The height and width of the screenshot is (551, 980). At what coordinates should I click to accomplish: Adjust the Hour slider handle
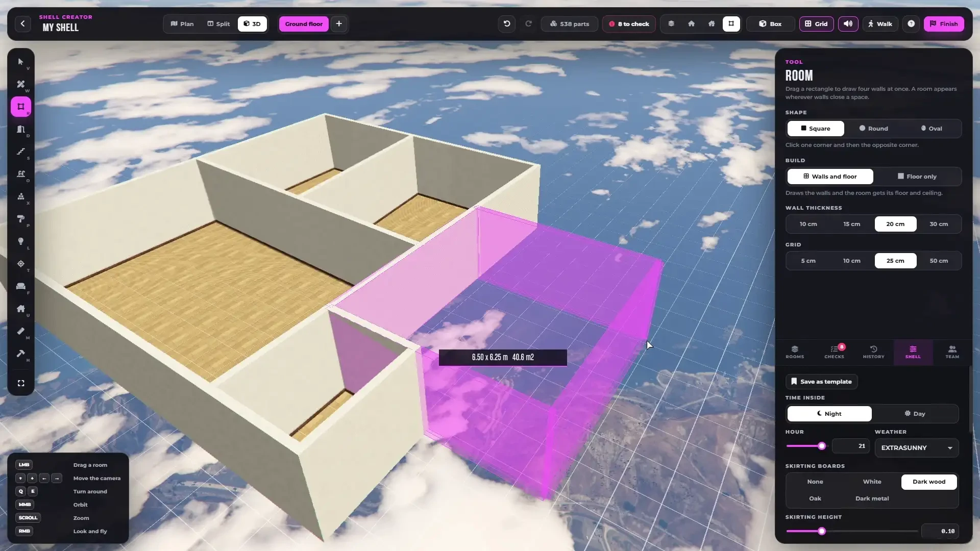coord(822,446)
